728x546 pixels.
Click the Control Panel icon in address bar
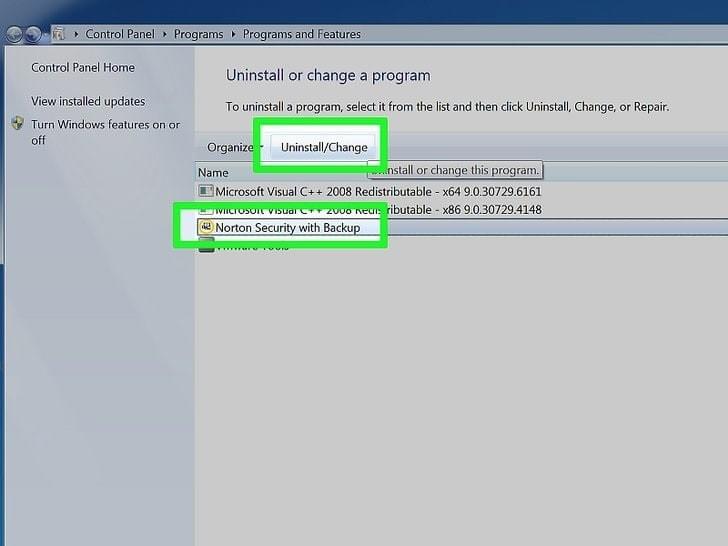58,34
